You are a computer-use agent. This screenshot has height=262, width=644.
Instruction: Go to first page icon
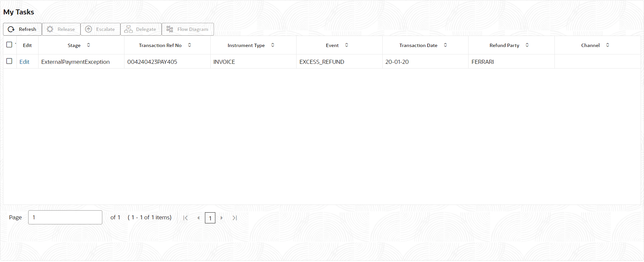pyautogui.click(x=185, y=218)
